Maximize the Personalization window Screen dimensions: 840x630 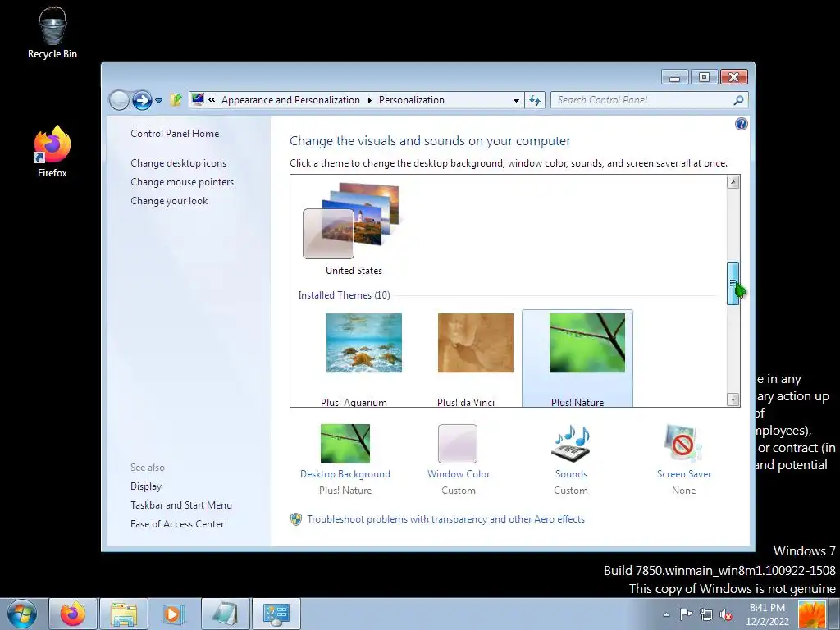704,77
